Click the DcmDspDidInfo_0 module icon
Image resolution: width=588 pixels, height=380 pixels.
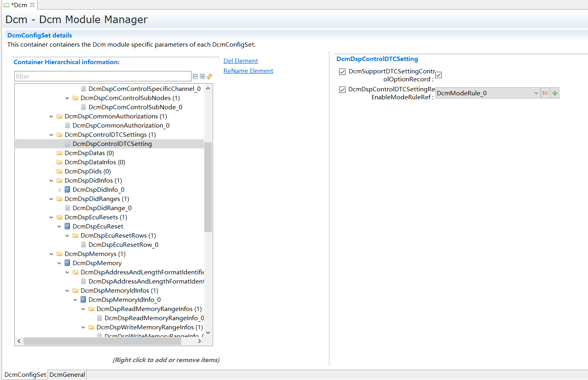click(x=67, y=189)
